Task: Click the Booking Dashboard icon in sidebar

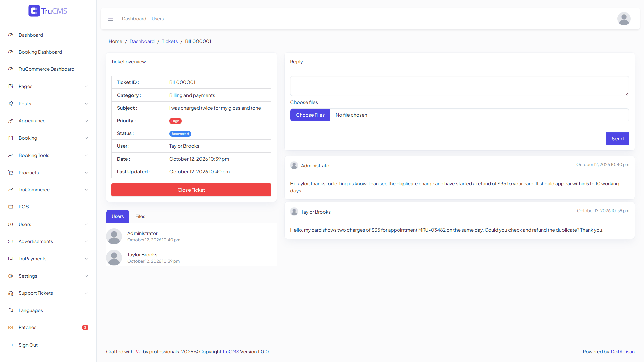Action: (11, 52)
